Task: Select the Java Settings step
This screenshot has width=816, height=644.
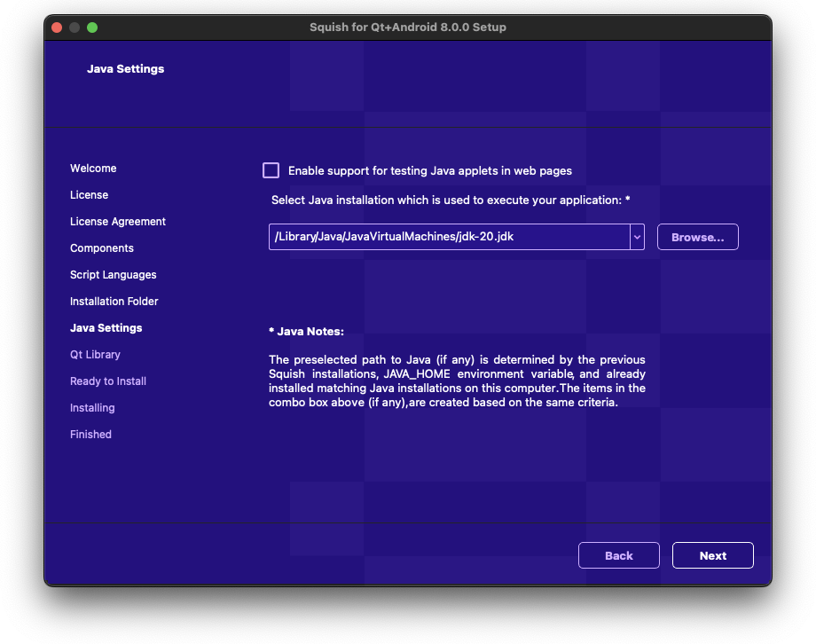Action: click(106, 327)
